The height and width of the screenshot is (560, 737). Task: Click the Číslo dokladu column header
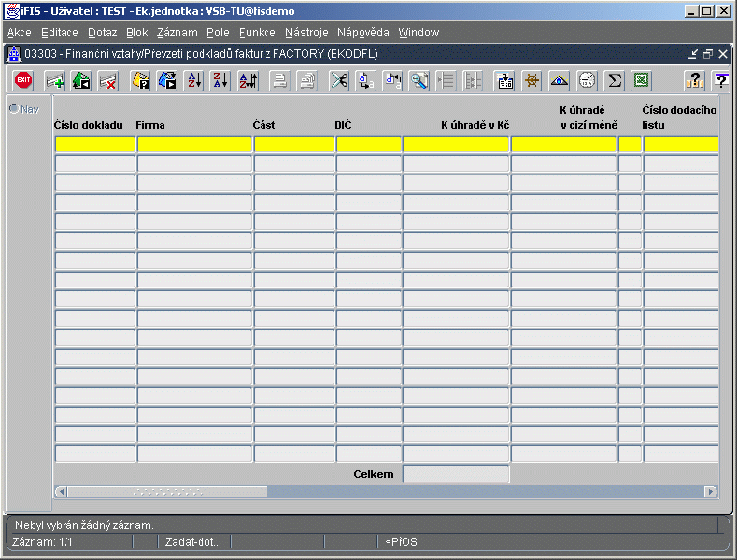point(89,125)
